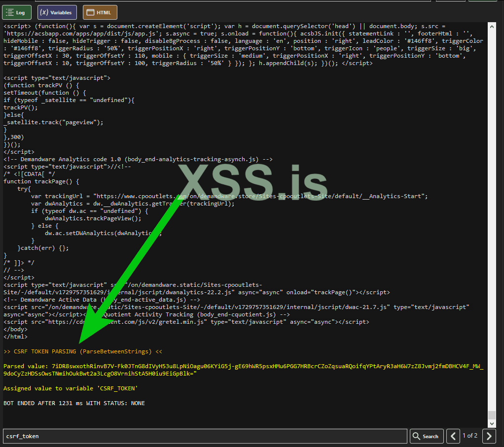Viewport: 504px width, 447px height.
Task: Click the csrf_token search input field
Action: point(205,436)
